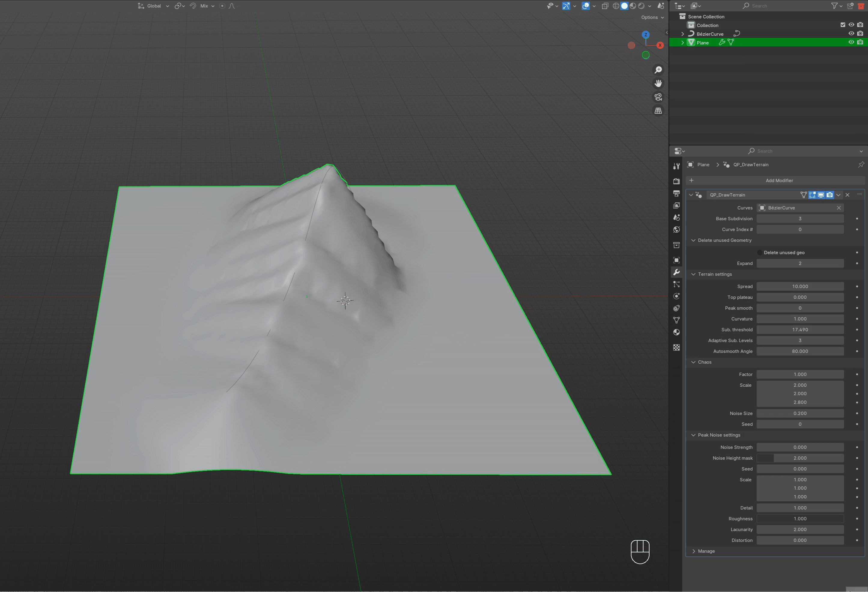Open the Modifiers wrench properties tab

pyautogui.click(x=676, y=272)
